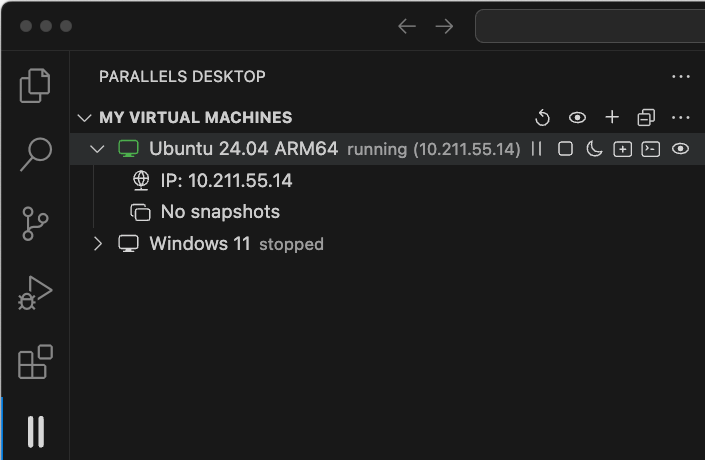Image resolution: width=705 pixels, height=460 pixels.
Task: Suspend Ubuntu VM with moon icon
Action: click(x=594, y=149)
